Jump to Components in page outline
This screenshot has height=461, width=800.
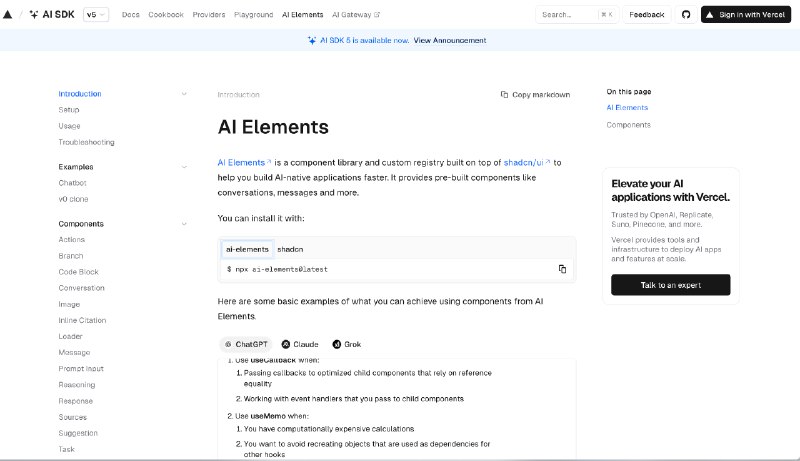click(629, 125)
